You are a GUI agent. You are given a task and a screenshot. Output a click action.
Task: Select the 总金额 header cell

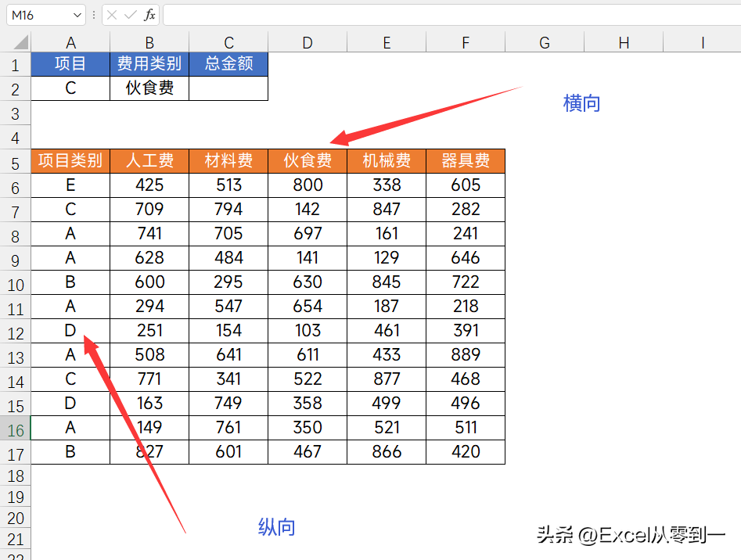228,64
